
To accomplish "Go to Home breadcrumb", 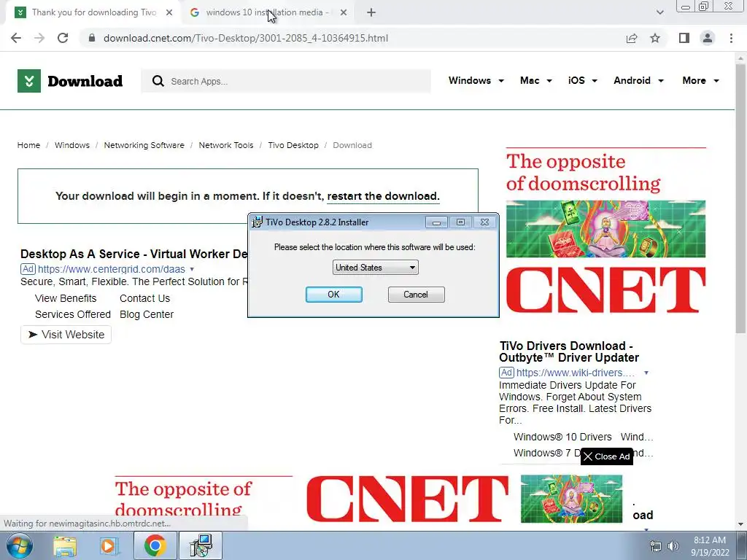I will 28,145.
